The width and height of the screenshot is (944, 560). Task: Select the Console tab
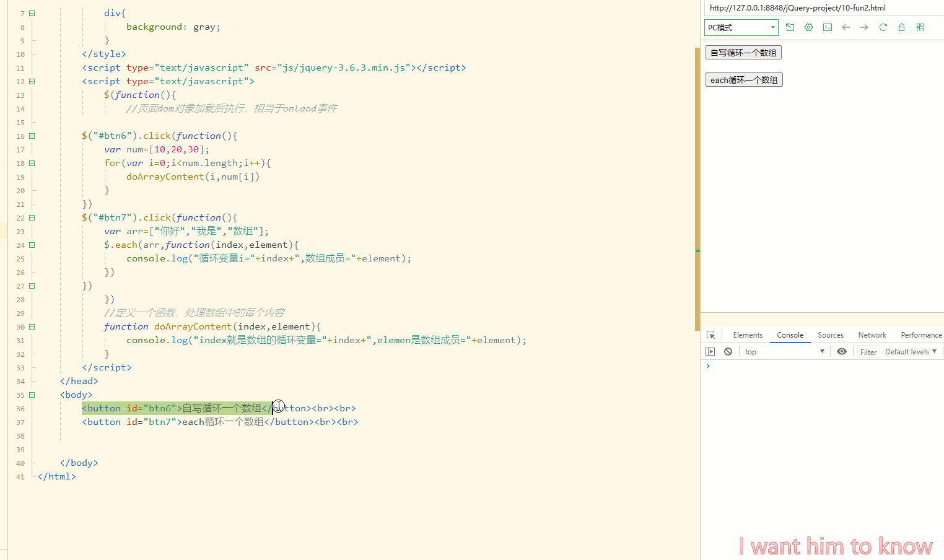[790, 335]
